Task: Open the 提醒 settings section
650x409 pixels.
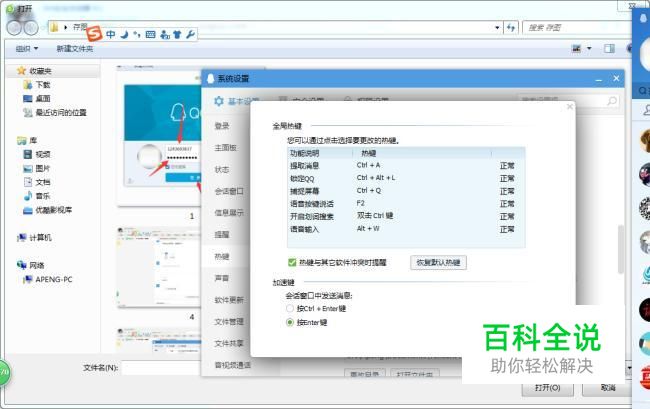Action: 222,235
